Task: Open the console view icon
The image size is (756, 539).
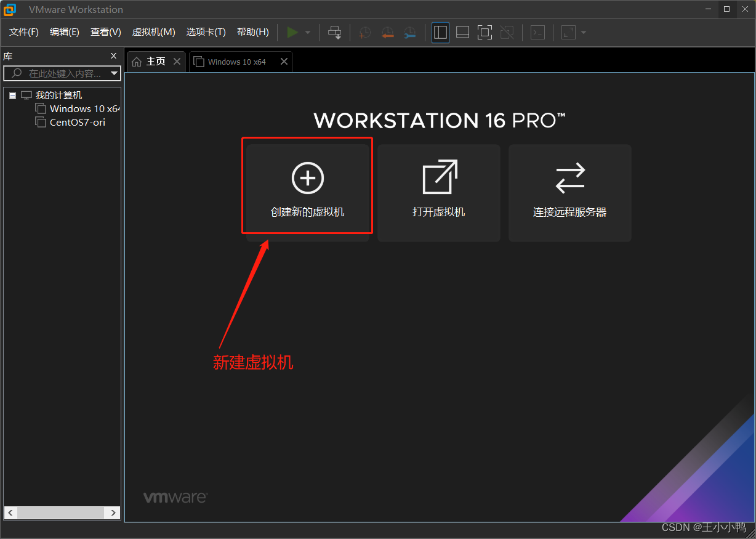Action: tap(538, 32)
